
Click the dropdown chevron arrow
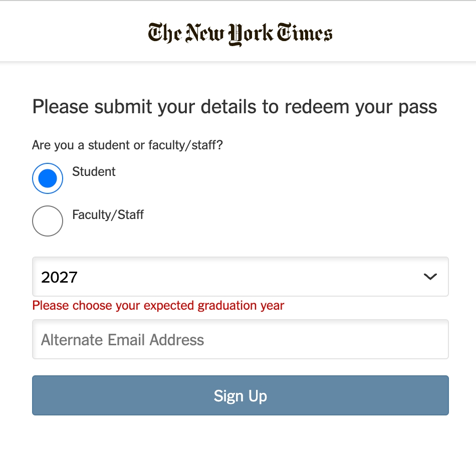[x=430, y=277]
